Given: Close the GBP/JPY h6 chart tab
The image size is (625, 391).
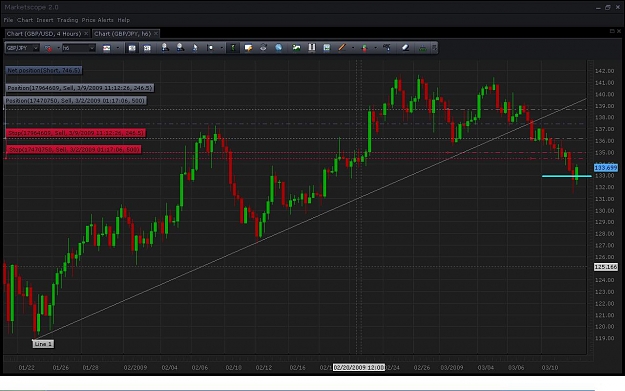Looking at the screenshot, I should [156, 34].
